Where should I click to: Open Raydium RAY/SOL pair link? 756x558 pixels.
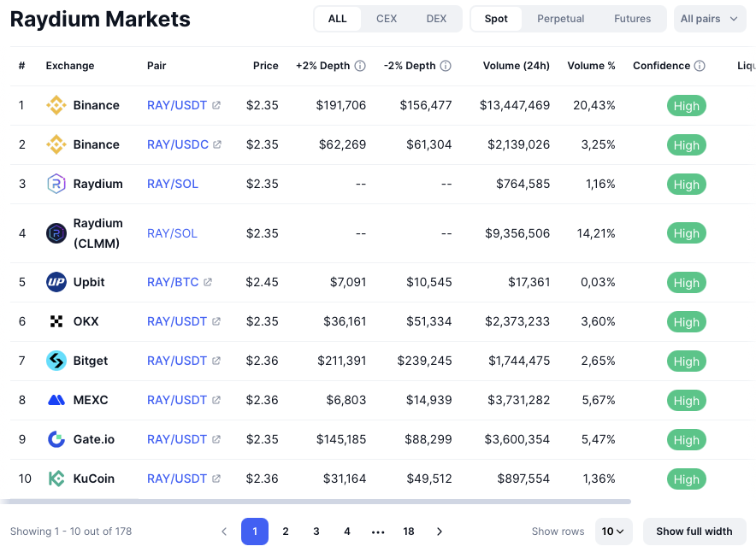[x=173, y=184]
